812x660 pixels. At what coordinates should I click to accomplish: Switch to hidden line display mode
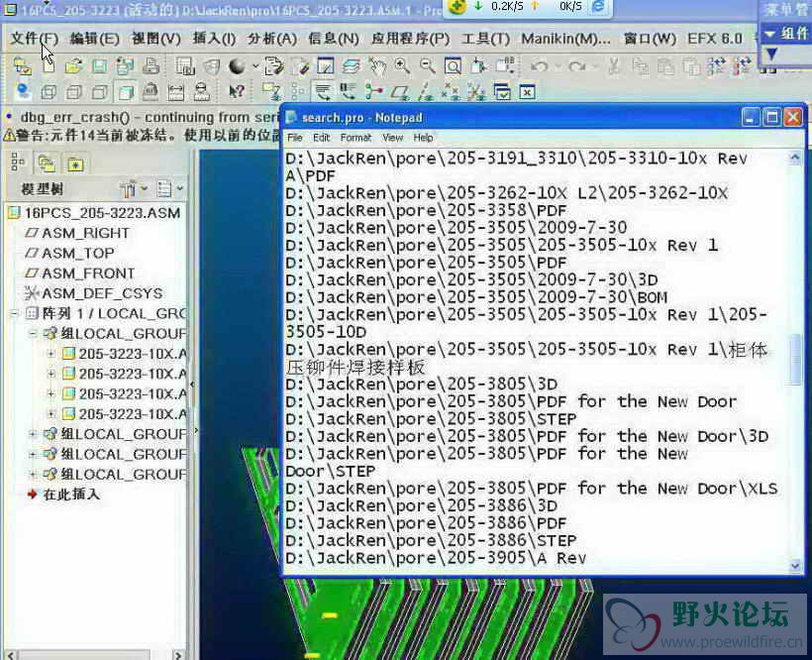tap(74, 92)
